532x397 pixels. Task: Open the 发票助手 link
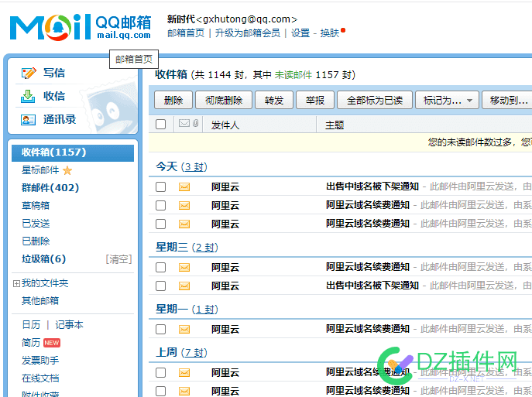pos(40,361)
